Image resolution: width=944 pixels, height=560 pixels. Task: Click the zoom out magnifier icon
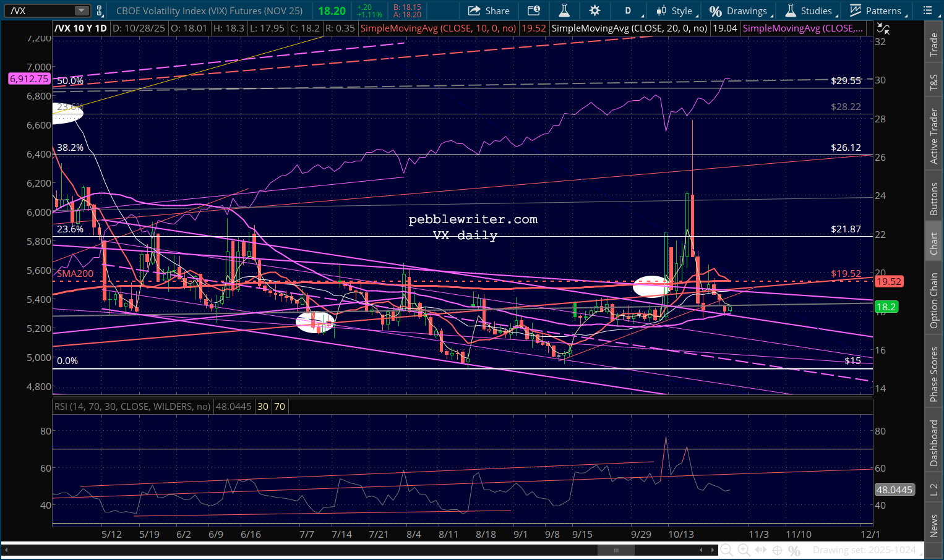tap(727, 550)
